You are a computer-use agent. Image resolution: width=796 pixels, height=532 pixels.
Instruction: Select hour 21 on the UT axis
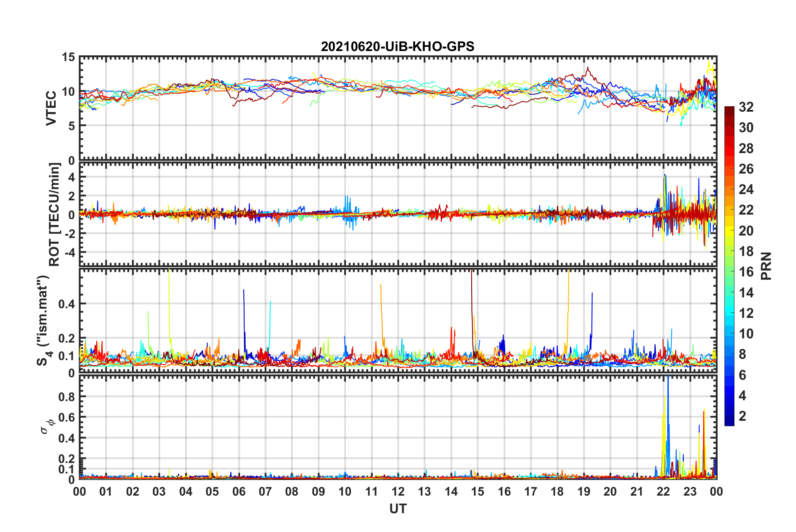[x=637, y=491]
